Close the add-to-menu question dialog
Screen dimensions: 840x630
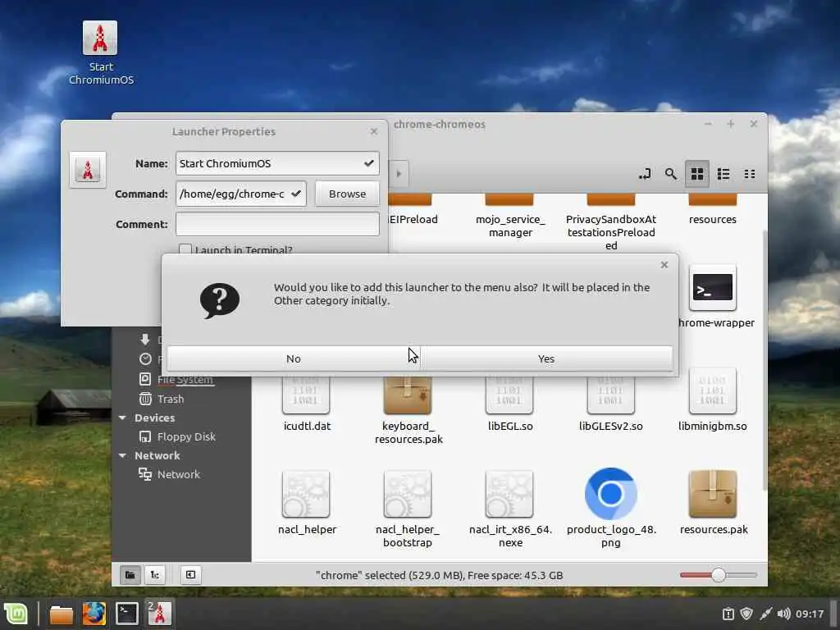(x=664, y=265)
